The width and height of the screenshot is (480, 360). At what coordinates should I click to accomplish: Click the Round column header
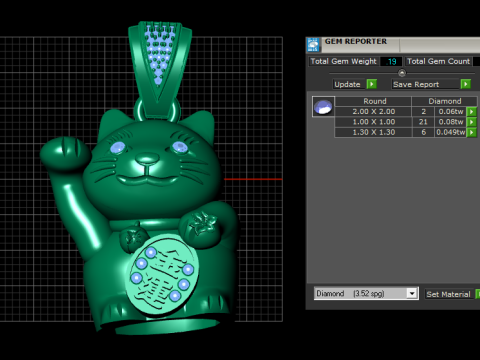[373, 101]
